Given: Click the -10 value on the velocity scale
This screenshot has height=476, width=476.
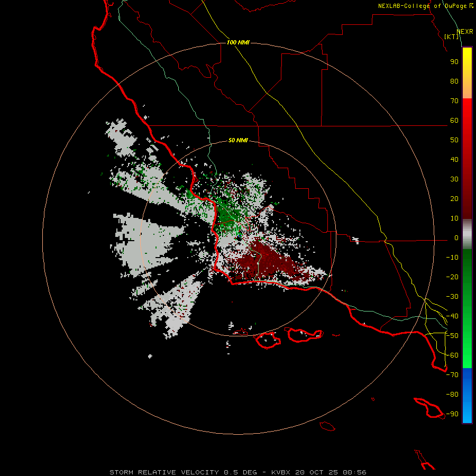Looking at the screenshot, I should tap(452, 258).
